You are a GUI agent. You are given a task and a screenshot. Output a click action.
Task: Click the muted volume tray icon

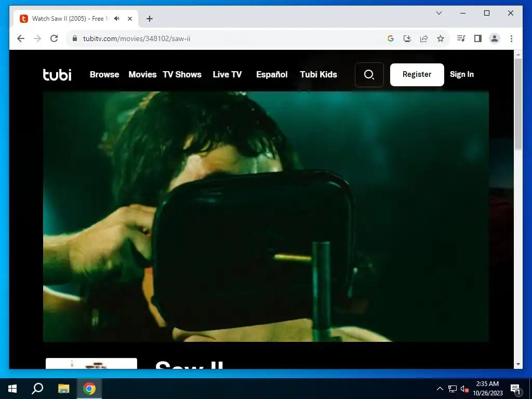(x=465, y=389)
